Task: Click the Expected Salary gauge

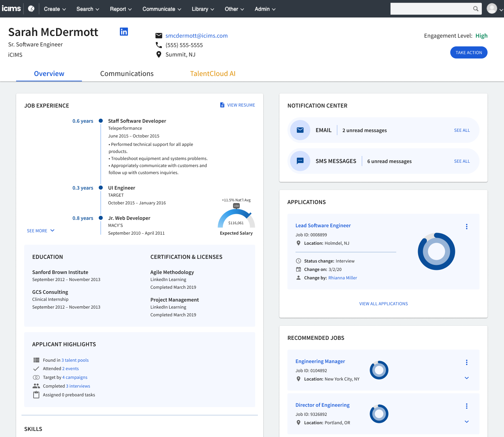Action: tap(236, 218)
